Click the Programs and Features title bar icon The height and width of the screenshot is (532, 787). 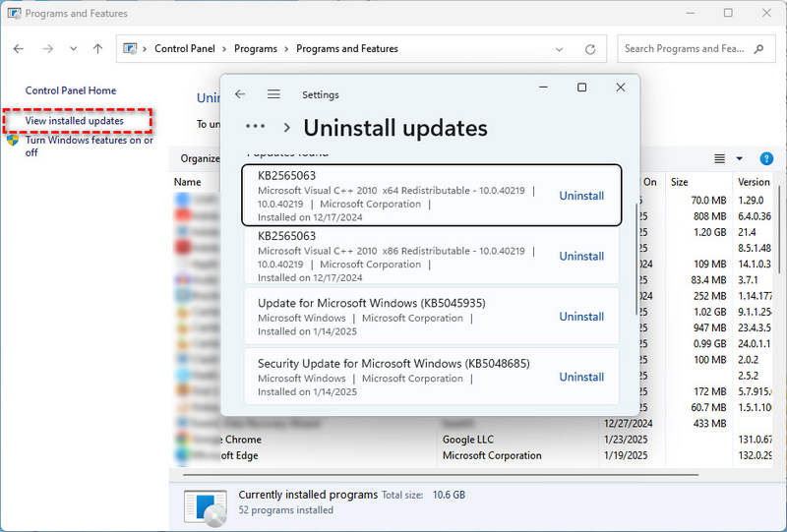point(14,13)
